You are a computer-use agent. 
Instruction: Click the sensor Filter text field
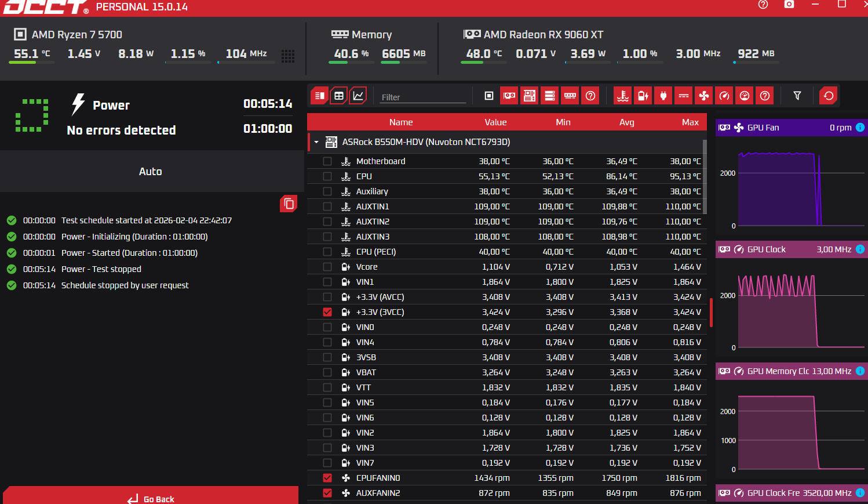point(424,97)
